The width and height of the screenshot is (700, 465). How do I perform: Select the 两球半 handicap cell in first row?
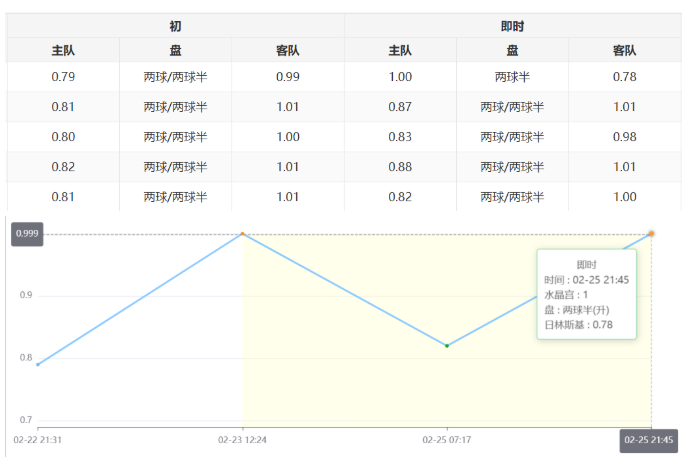pos(513,77)
